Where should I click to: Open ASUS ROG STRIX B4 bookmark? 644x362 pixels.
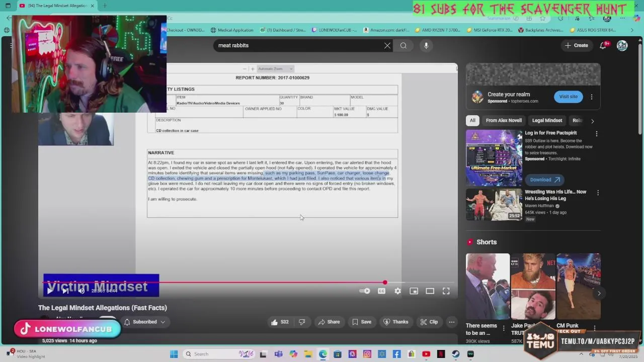(x=593, y=30)
